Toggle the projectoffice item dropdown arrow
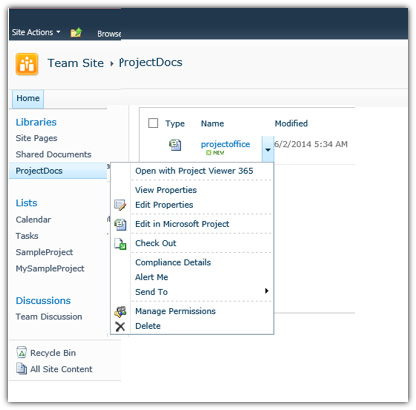416x410 pixels. click(x=268, y=150)
